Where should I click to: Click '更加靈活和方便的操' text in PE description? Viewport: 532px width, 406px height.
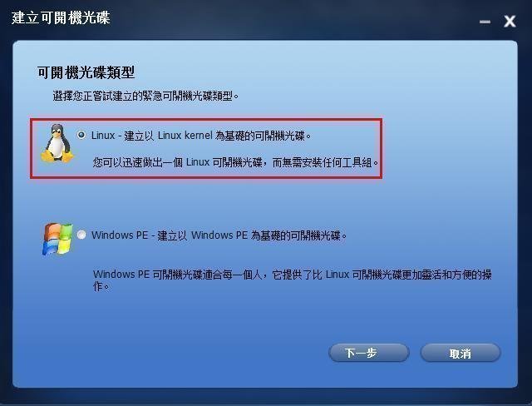pyautogui.click(x=447, y=275)
